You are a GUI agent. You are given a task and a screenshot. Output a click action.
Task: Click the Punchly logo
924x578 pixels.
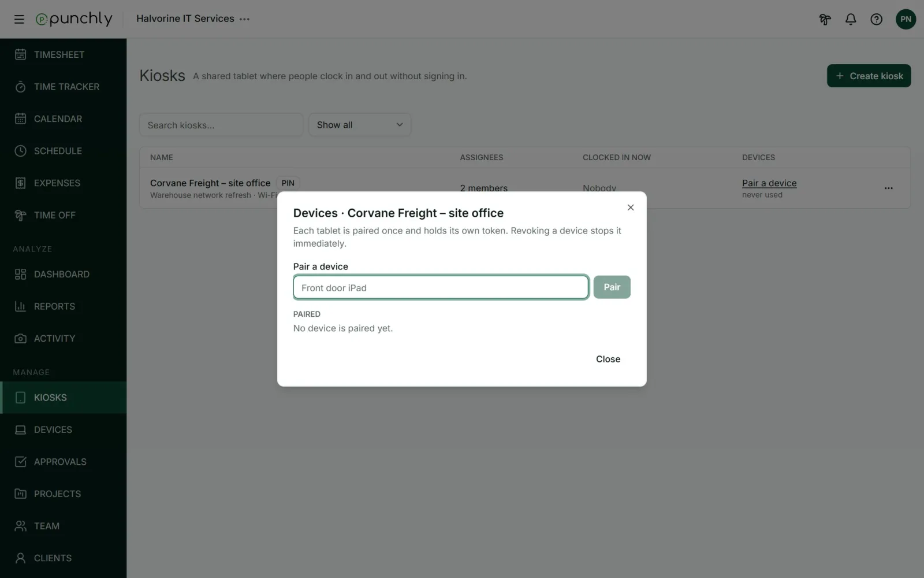[74, 19]
